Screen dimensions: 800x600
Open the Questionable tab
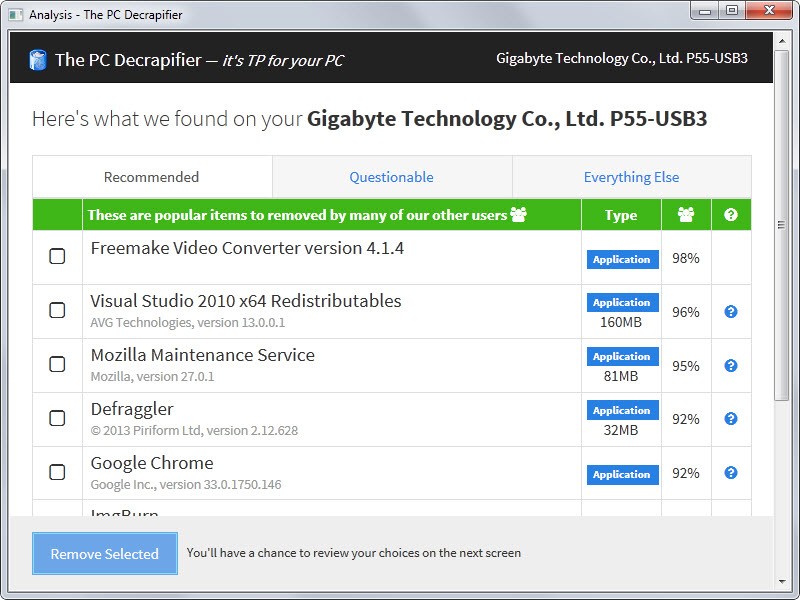392,177
